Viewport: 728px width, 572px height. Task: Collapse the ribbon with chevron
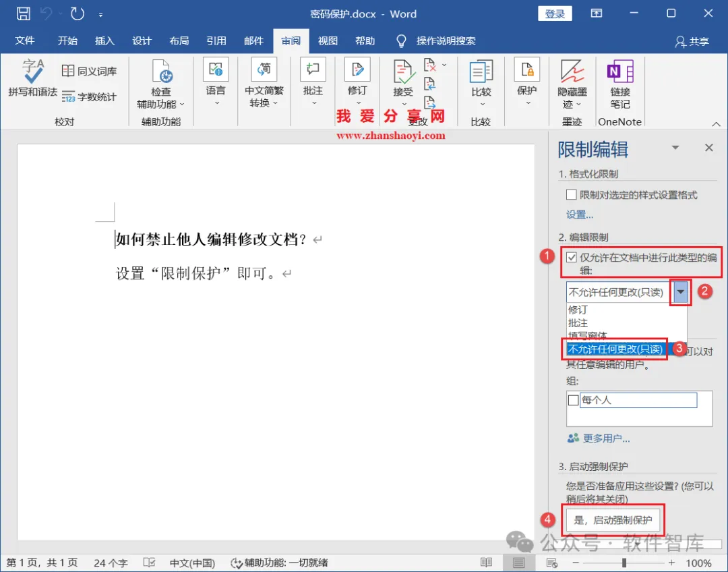[x=716, y=124]
